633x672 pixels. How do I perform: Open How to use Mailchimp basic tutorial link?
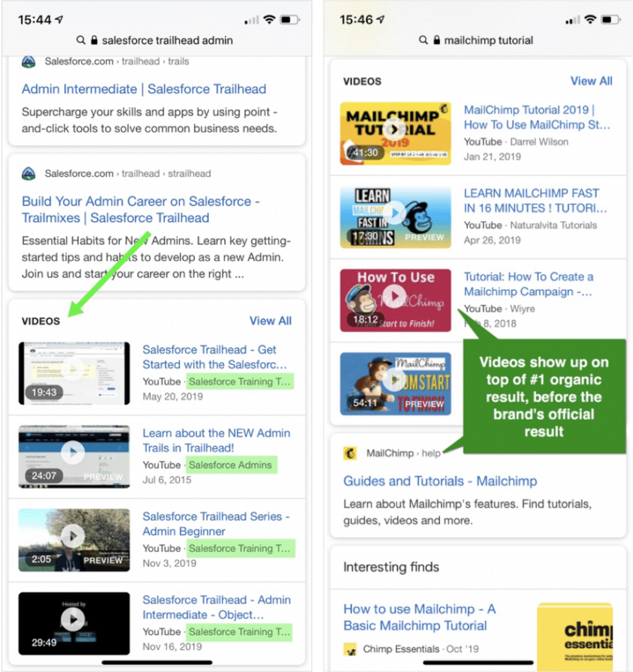click(x=419, y=617)
